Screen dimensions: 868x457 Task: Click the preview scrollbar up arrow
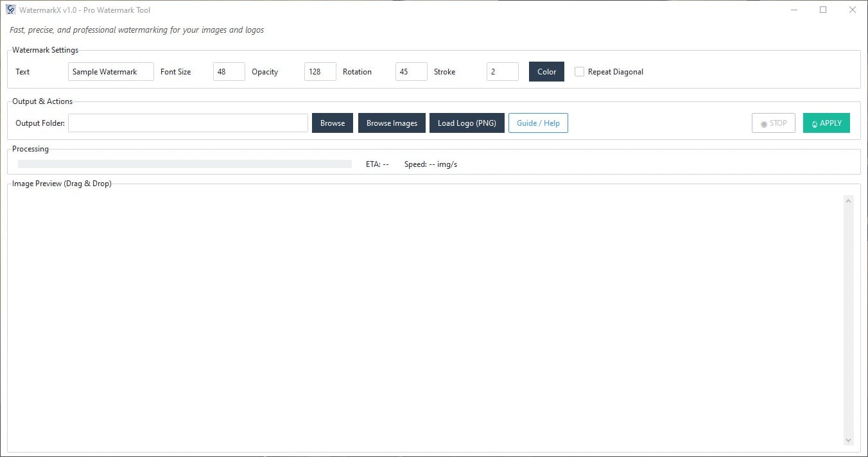pos(849,200)
